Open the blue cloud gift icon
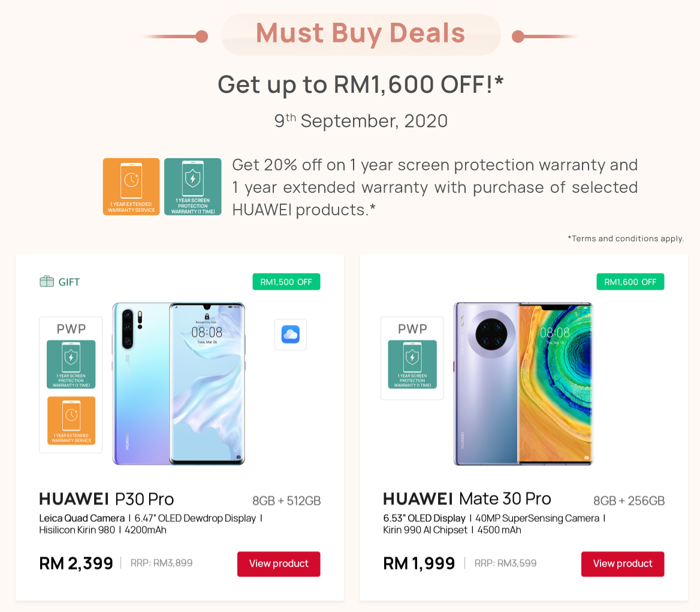 pyautogui.click(x=291, y=334)
